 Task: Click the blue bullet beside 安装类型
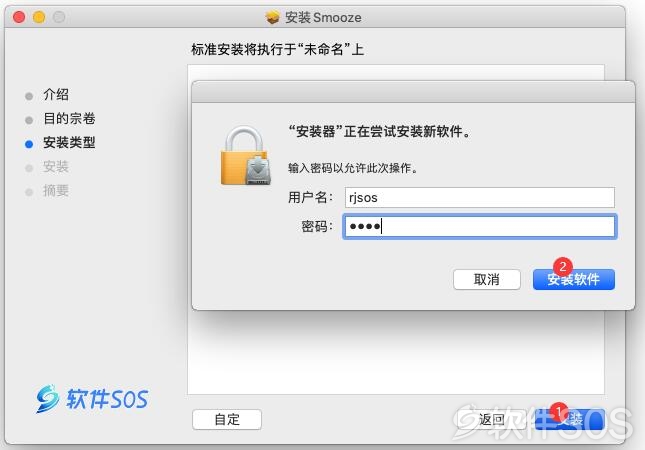coord(29,144)
